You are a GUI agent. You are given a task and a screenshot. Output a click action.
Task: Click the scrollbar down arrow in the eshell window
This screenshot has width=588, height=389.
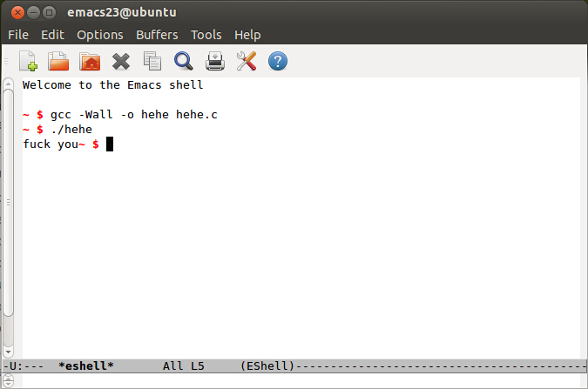pos(8,352)
